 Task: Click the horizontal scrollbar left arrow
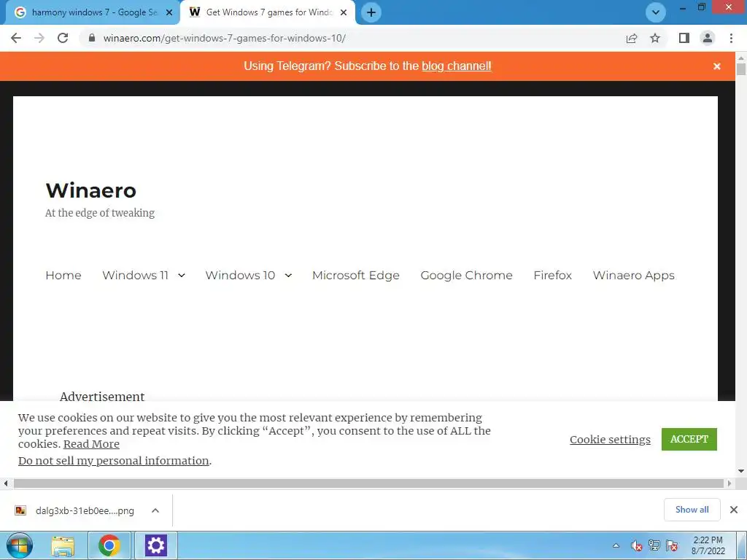tap(5, 483)
